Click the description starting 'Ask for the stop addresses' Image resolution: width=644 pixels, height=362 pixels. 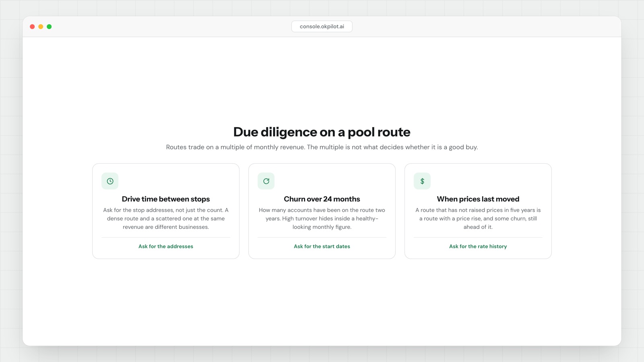click(x=166, y=218)
